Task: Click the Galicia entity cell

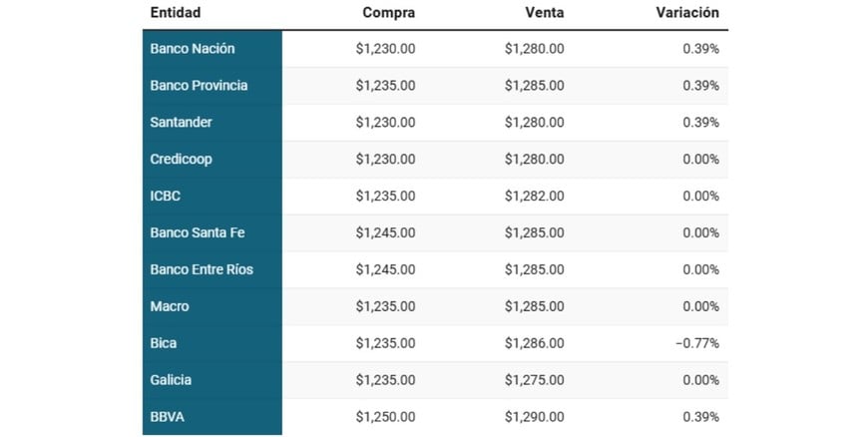Action: (x=171, y=381)
